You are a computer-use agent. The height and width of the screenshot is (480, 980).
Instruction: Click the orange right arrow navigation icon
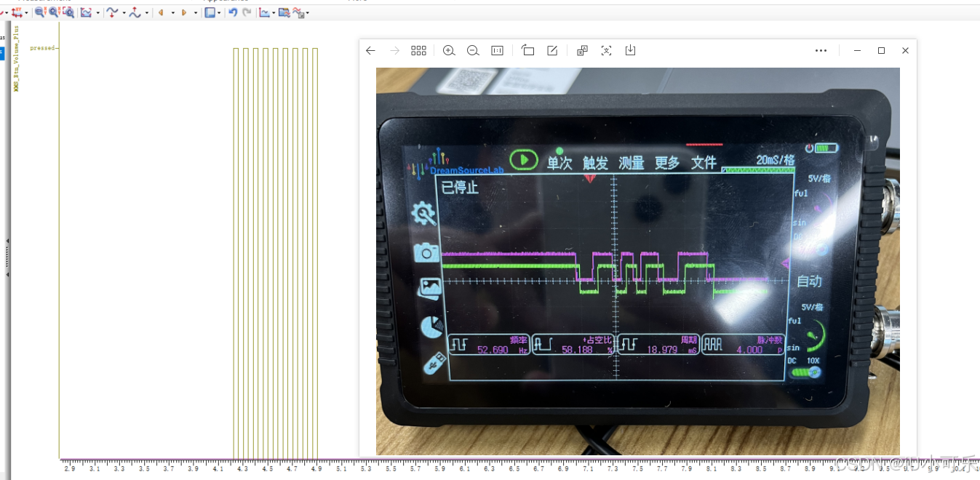[x=184, y=12]
